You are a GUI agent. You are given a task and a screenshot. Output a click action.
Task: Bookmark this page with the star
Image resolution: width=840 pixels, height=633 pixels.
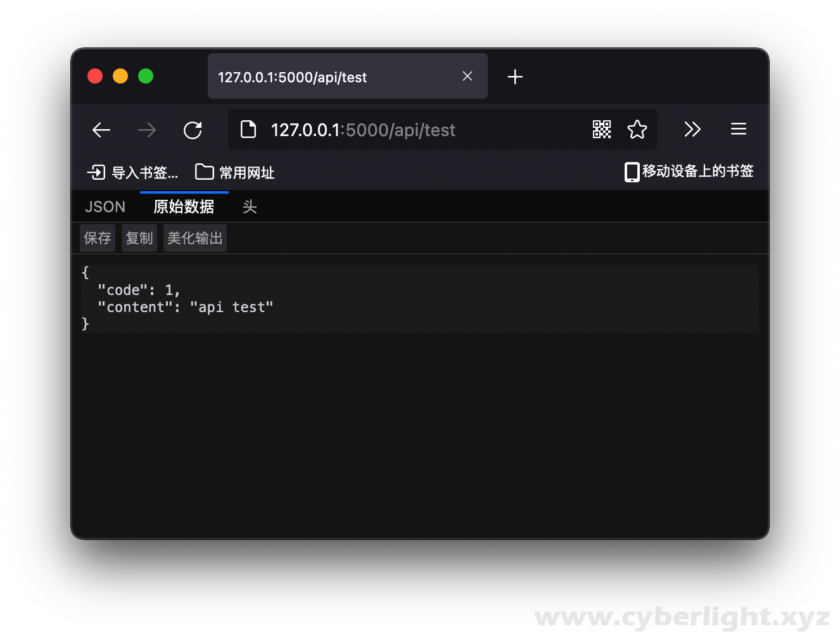[x=637, y=129]
